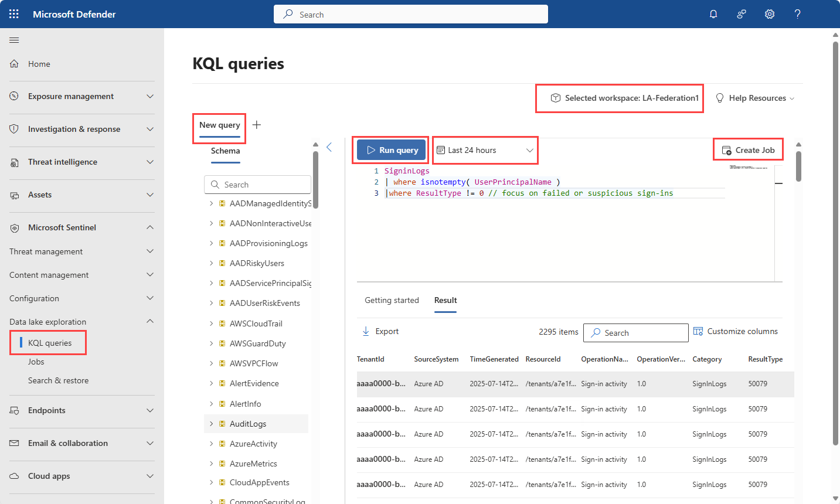Select the CloudAppEvents schema table

coord(260,482)
